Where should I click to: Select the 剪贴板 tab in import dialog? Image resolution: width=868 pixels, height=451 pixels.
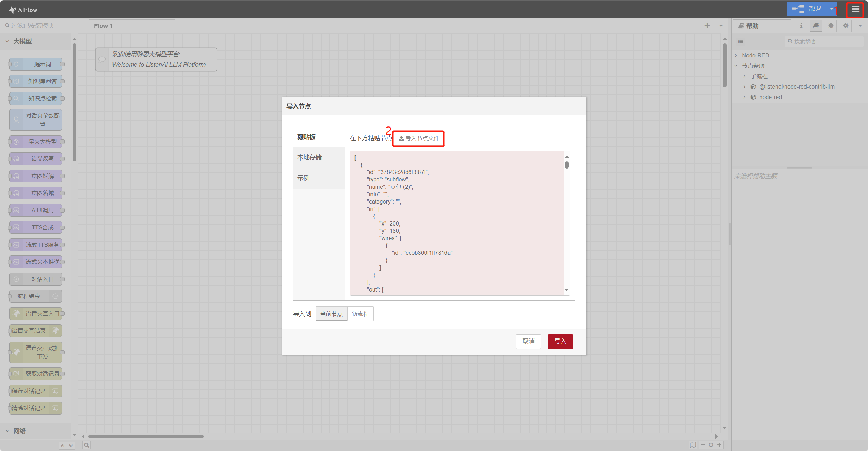(319, 137)
